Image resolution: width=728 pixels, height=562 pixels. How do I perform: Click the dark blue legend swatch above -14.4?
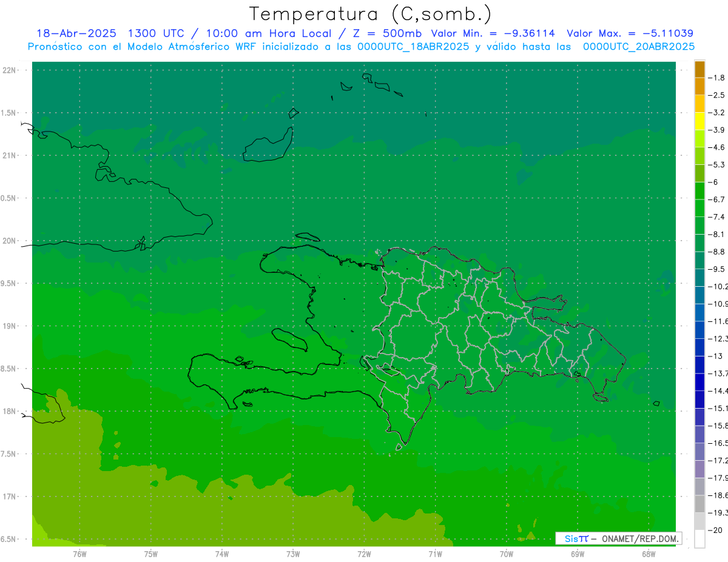tap(699, 382)
